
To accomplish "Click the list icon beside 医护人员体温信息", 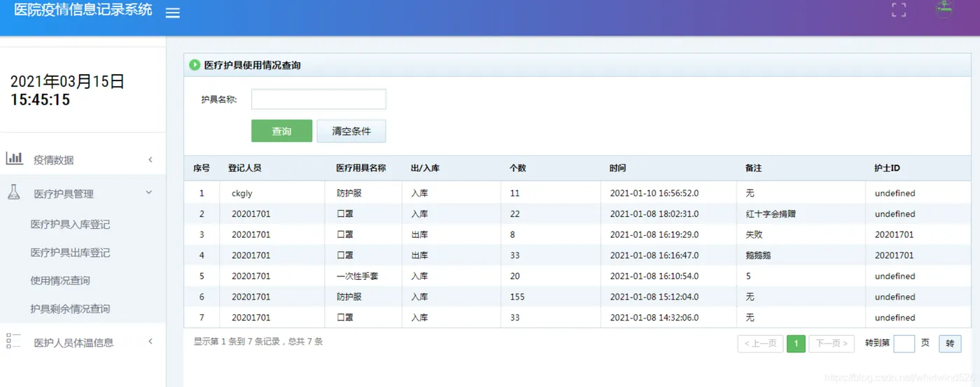I will 14,341.
